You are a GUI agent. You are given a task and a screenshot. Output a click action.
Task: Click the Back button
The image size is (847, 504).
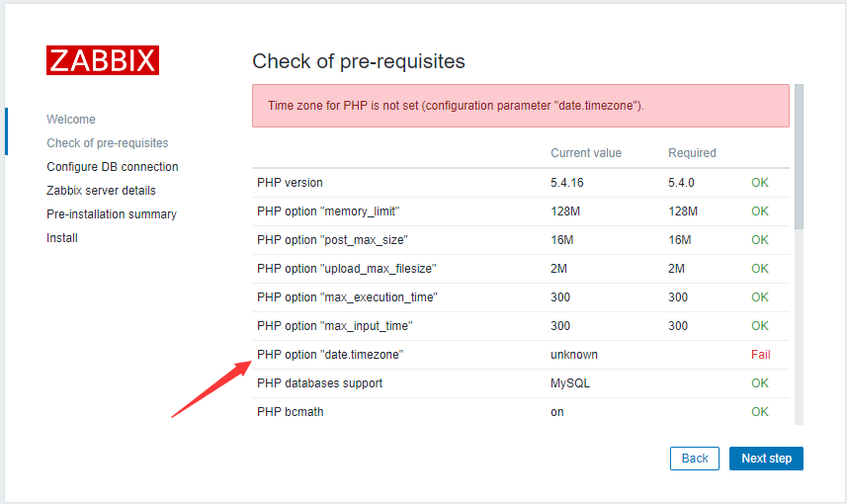click(695, 459)
